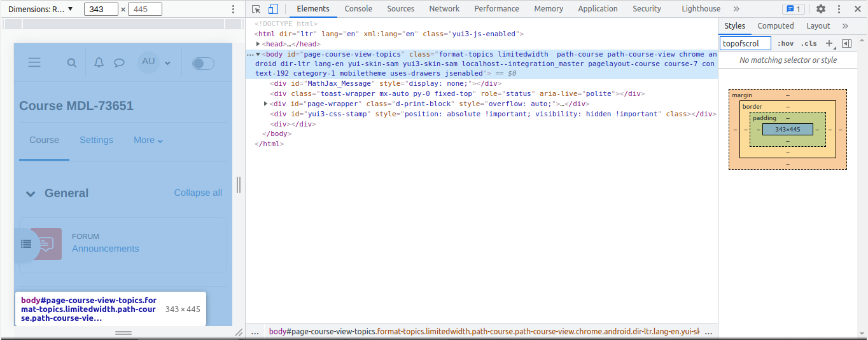Switch to the Network tab
Viewport: 868px width, 340px height.
[444, 9]
